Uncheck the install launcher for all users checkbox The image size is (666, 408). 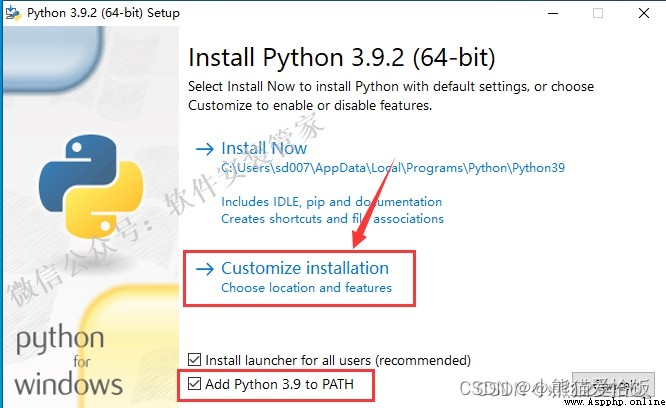click(x=195, y=360)
